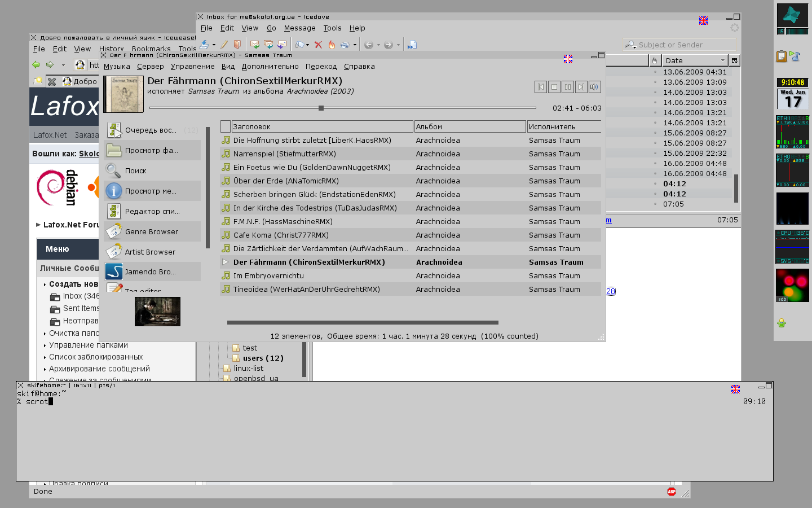Sort messages by clicking the Date column header
This screenshot has width=812, height=508.
pos(695,60)
